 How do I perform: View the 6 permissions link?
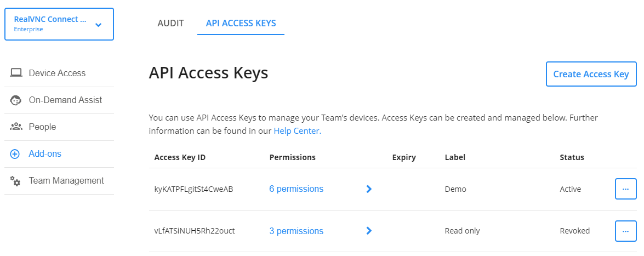(x=296, y=189)
